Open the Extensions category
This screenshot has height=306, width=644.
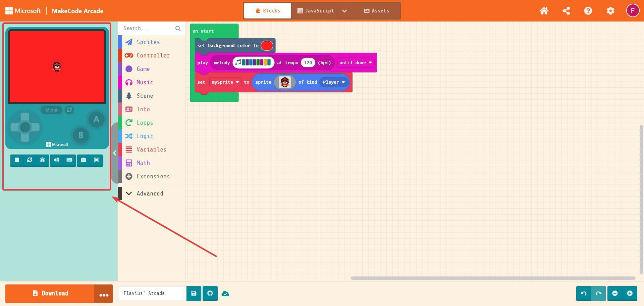pos(153,176)
